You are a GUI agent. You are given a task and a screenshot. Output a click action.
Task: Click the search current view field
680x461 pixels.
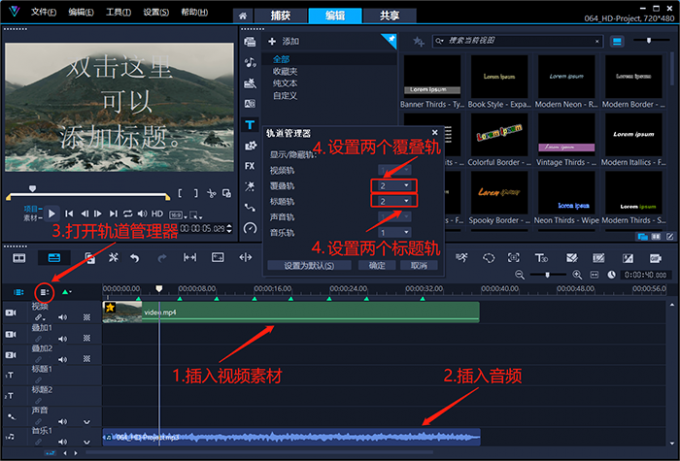coord(517,41)
